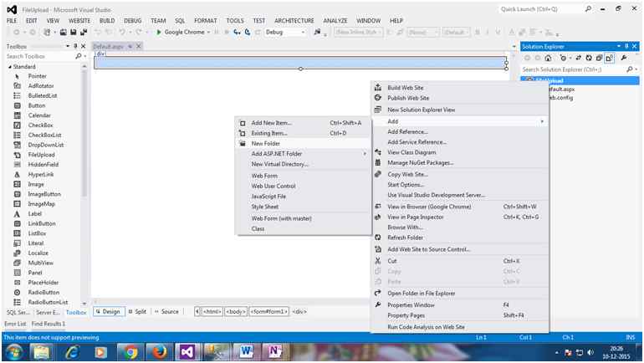Click Sync with Active Document icon
644x363 pixels.
[578, 58]
